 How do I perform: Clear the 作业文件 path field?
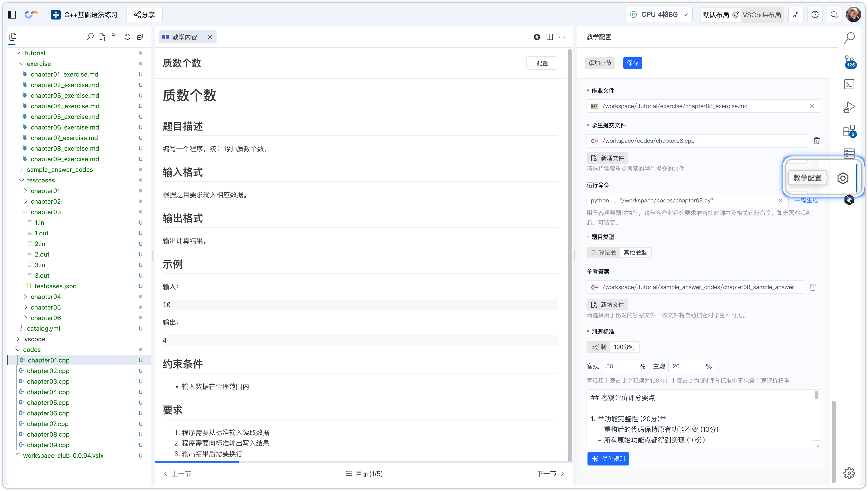pos(812,106)
